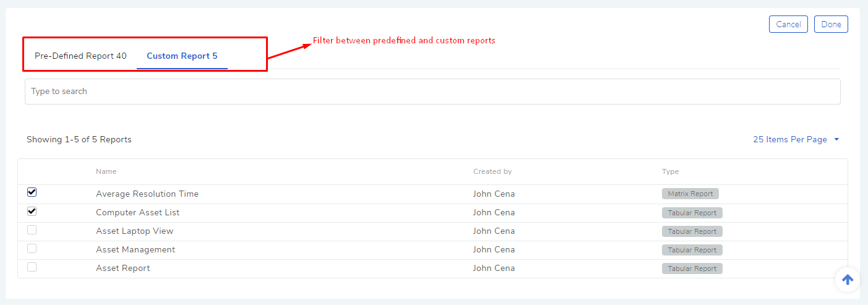The width and height of the screenshot is (868, 305).
Task: Click the Computer Asset List report name
Action: coord(137,212)
